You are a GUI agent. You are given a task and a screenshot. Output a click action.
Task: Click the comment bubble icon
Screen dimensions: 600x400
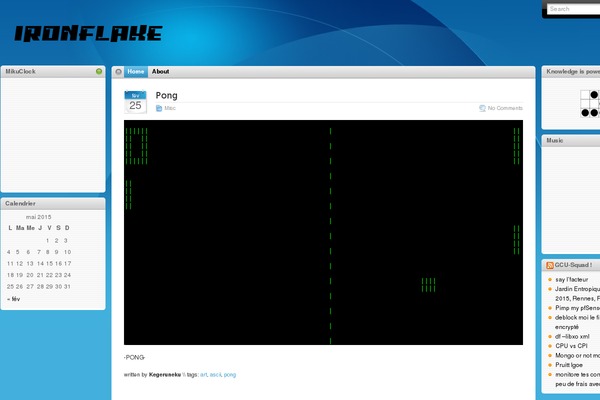482,108
